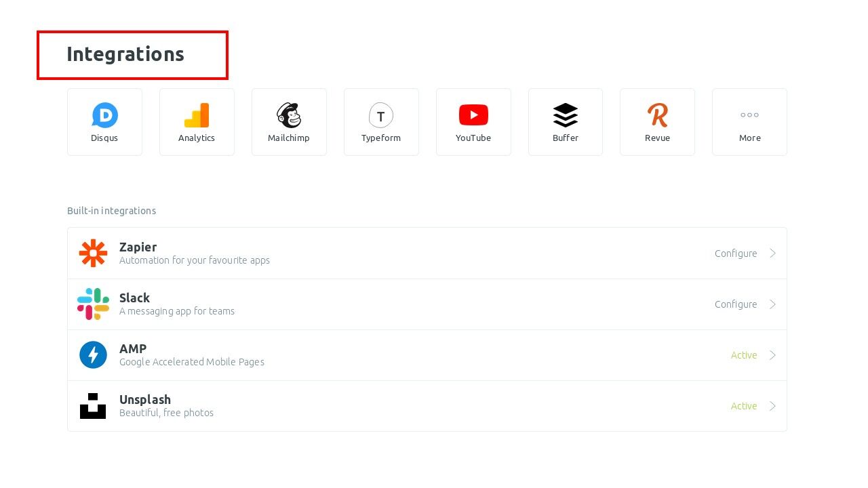Open the Typeform T icon
The height and width of the screenshot is (488, 868).
(x=381, y=115)
